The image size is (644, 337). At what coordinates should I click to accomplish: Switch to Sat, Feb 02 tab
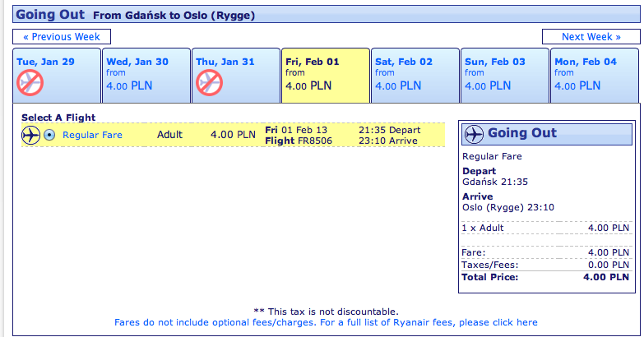pos(415,76)
